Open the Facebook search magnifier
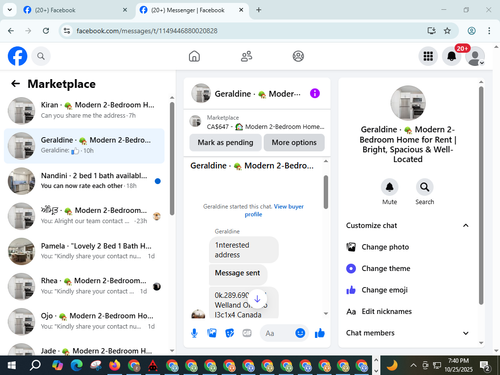Viewport: 500px width, 375px height. [x=41, y=56]
